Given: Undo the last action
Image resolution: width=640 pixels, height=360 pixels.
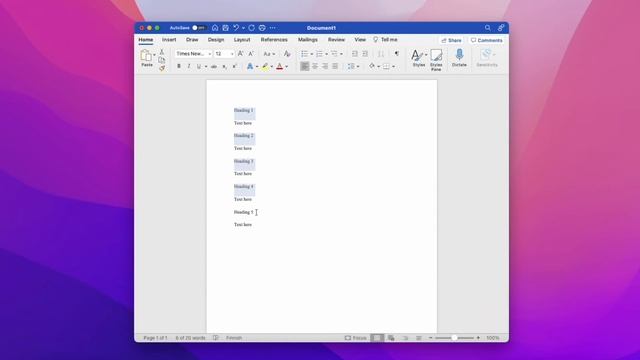Looking at the screenshot, I should point(236,28).
